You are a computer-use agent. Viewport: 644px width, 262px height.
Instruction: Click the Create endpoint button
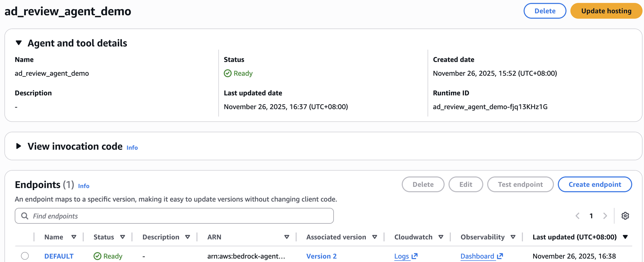pos(595,184)
